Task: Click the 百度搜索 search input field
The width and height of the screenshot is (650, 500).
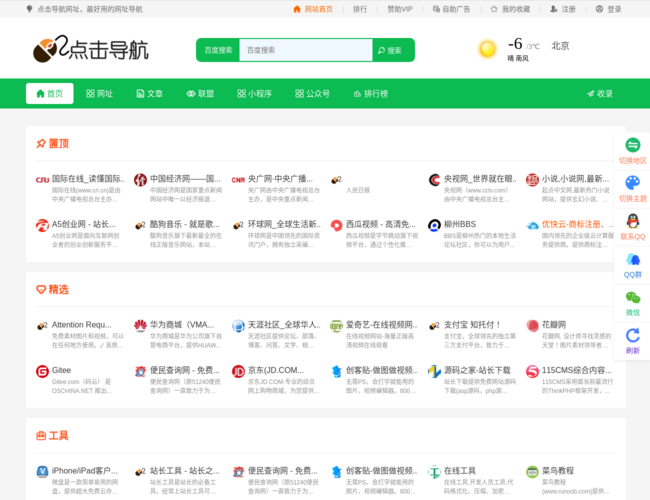Action: [306, 50]
